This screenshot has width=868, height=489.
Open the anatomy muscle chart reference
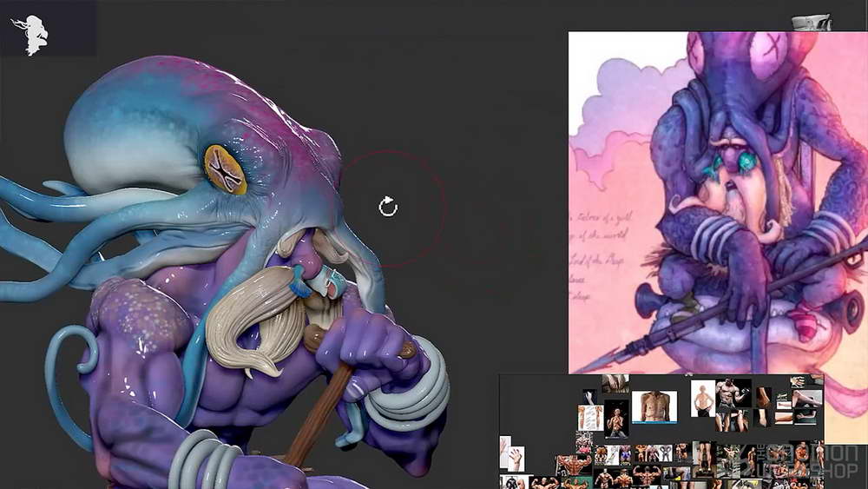point(590,418)
